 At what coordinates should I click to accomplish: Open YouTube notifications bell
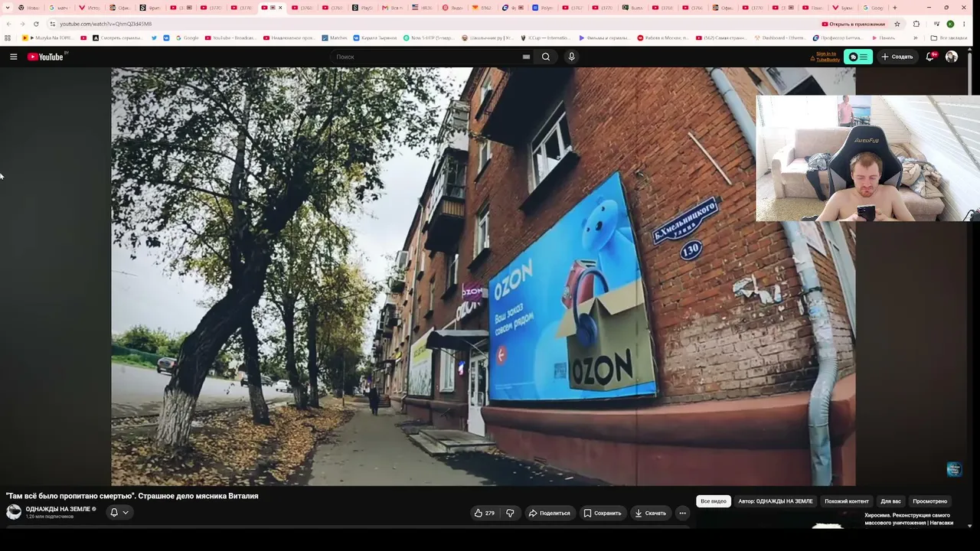point(930,57)
